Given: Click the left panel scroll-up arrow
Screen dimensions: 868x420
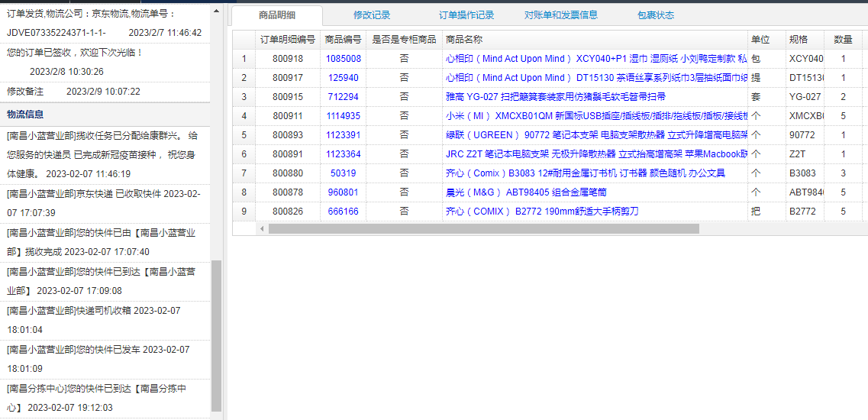Looking at the screenshot, I should coord(216,11).
